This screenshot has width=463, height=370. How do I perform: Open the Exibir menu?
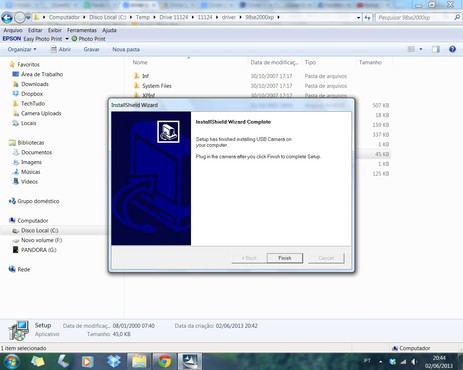(54, 30)
